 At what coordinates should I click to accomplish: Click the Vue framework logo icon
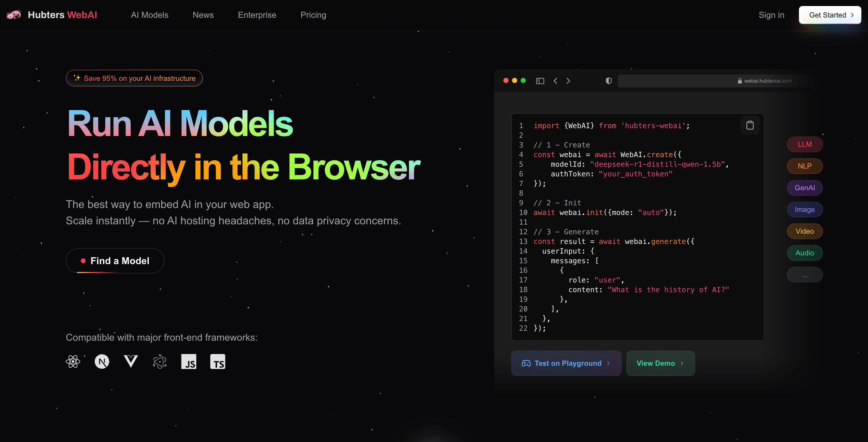(131, 361)
